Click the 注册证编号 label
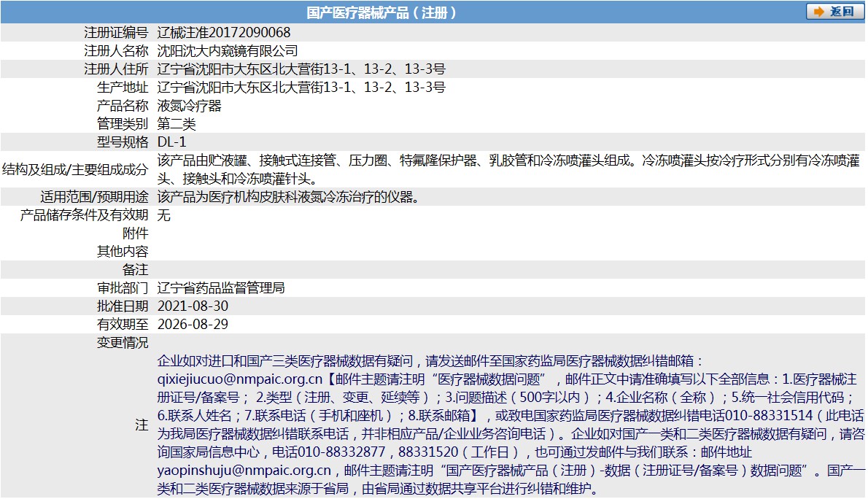 [x=116, y=33]
